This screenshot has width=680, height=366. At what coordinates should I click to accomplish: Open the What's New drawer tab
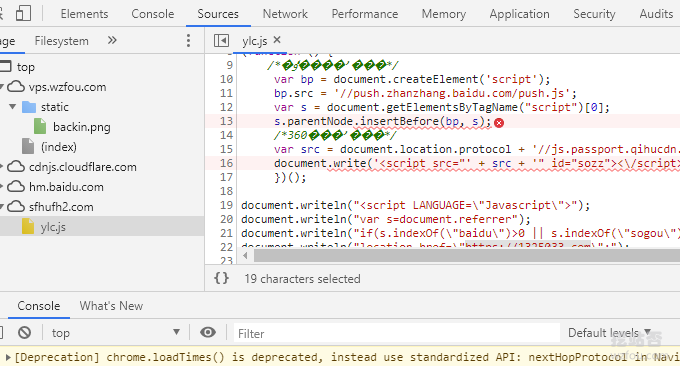[x=111, y=306]
